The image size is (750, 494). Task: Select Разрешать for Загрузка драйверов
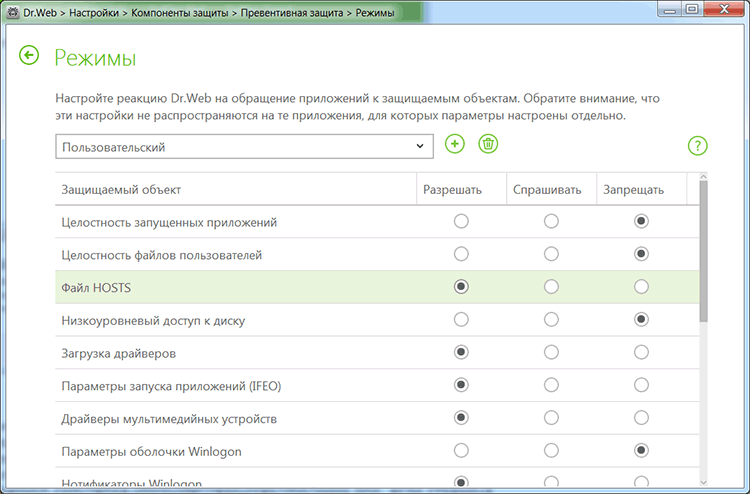(x=461, y=352)
